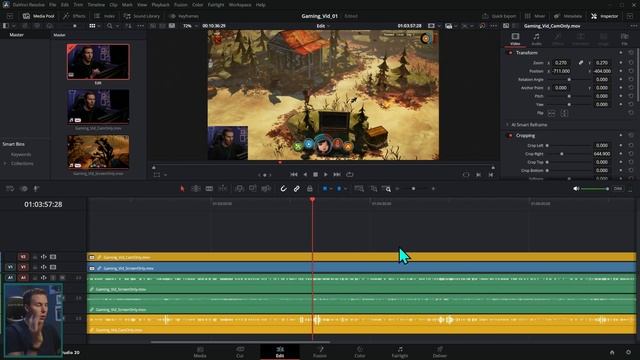Activate the Trim Edit Mode tool
The width and height of the screenshot is (640, 360).
196,189
